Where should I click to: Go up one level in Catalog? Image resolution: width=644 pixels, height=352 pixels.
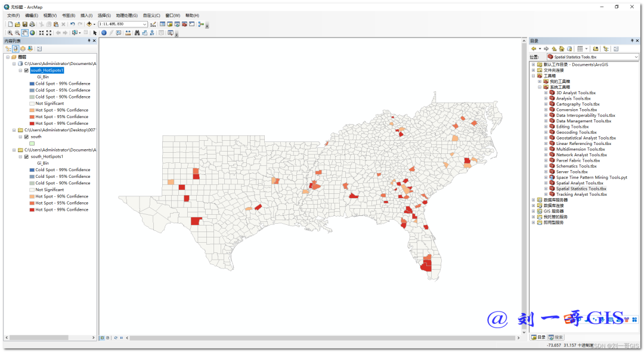pos(554,49)
